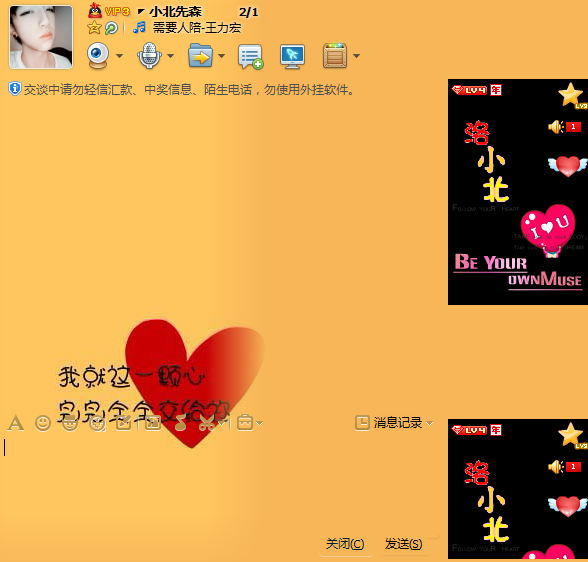Screen dimensions: 588x562
Task: Click winged heart icon in top QQ show
Action: pyautogui.click(x=567, y=166)
